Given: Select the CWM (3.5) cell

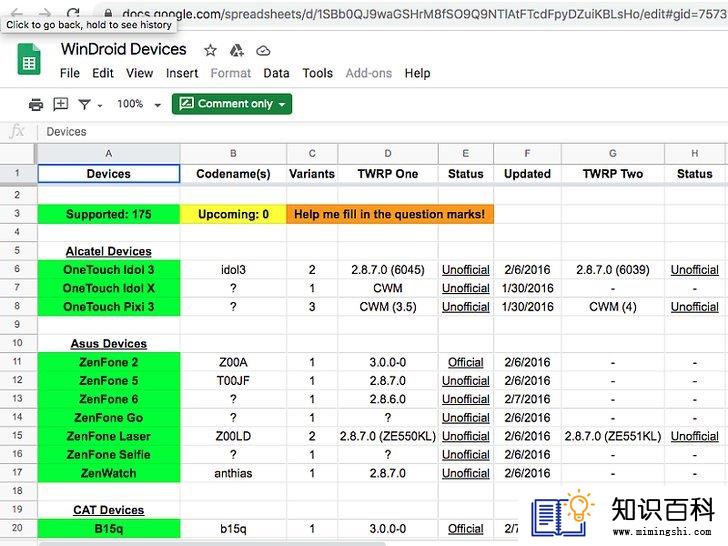Looking at the screenshot, I should point(388,307).
